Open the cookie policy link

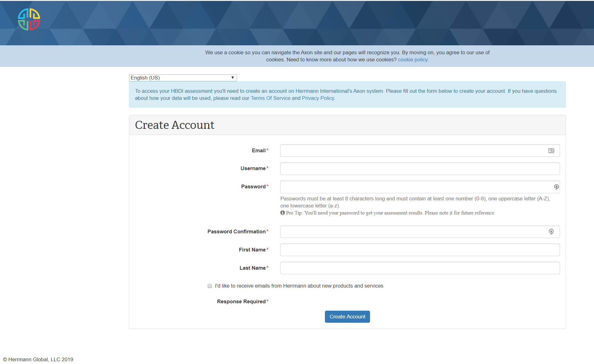coord(413,60)
